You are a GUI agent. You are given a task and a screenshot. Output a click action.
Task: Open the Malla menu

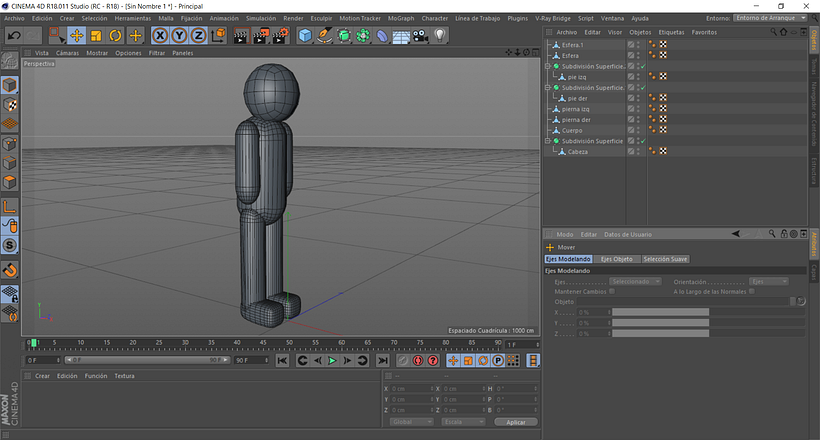[166, 18]
